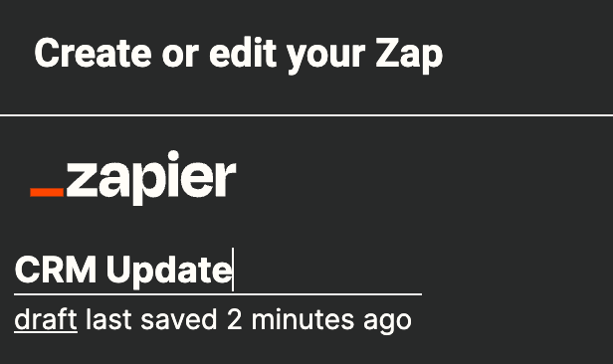Click the word 'CRM' in the Zap name
613x364 pixels.
pyautogui.click(x=55, y=270)
